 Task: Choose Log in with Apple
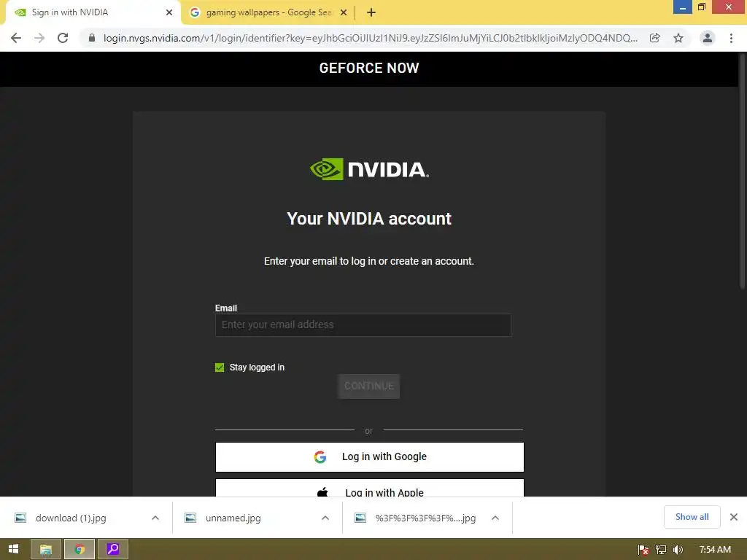(370, 488)
